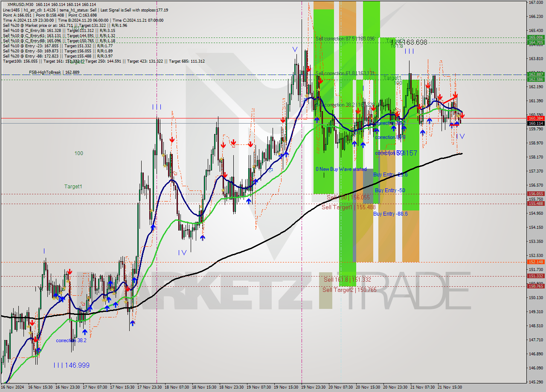
Task: Click the red 155.488 price tag on the axis
Action: [x=536, y=203]
